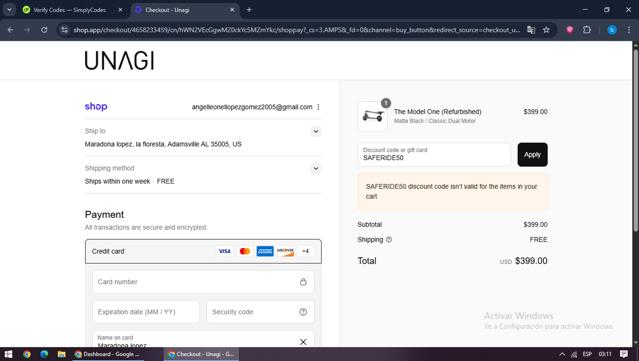Apply the SAFERIDE50 discount code
The image size is (639, 361).
tap(532, 154)
